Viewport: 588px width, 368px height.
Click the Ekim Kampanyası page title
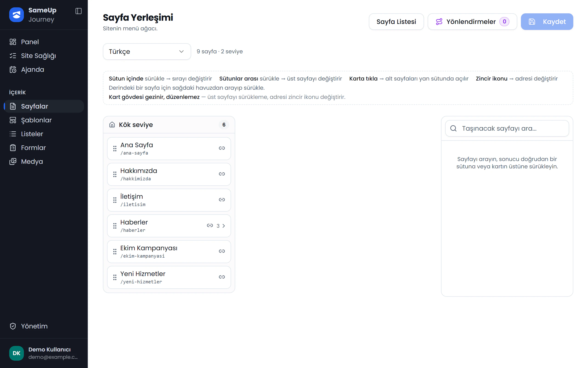click(149, 248)
